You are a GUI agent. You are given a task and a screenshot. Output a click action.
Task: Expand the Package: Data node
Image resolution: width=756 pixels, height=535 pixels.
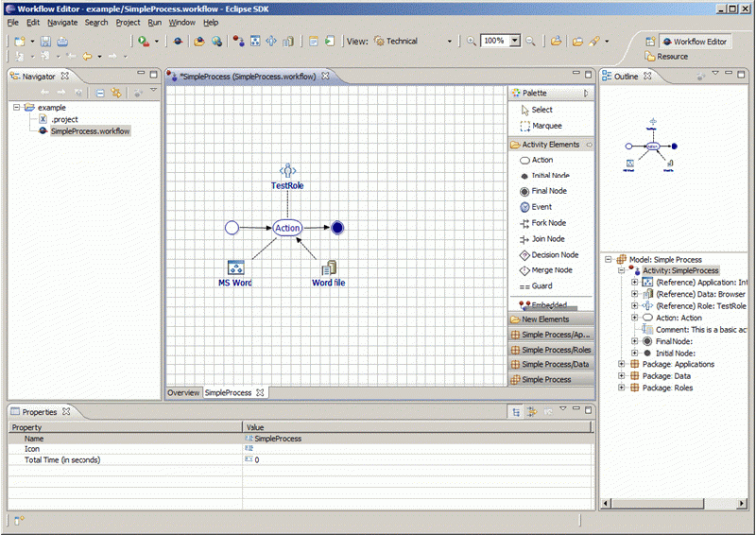622,375
